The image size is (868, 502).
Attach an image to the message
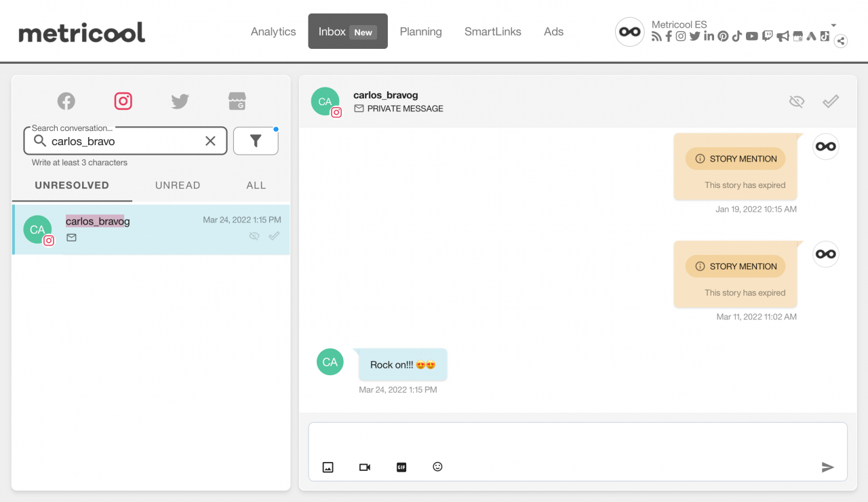click(328, 467)
